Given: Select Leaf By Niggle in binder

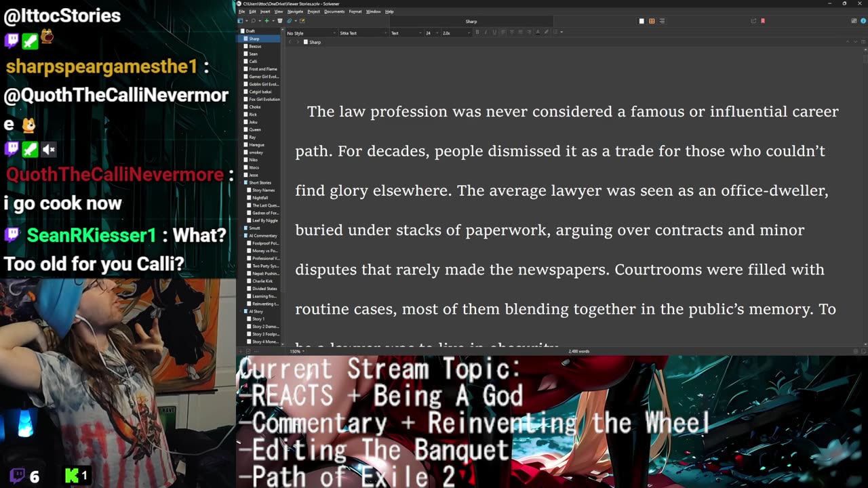Looking at the screenshot, I should [264, 220].
